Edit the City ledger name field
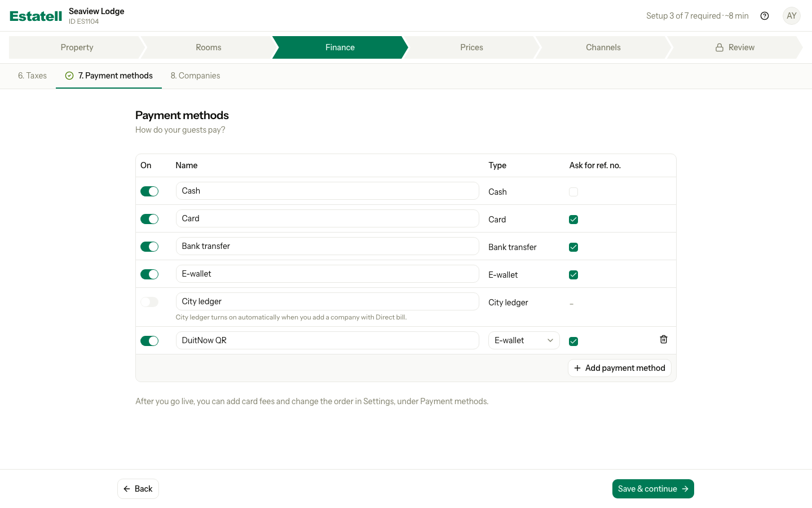Viewport: 812px width, 508px height. pos(328,301)
